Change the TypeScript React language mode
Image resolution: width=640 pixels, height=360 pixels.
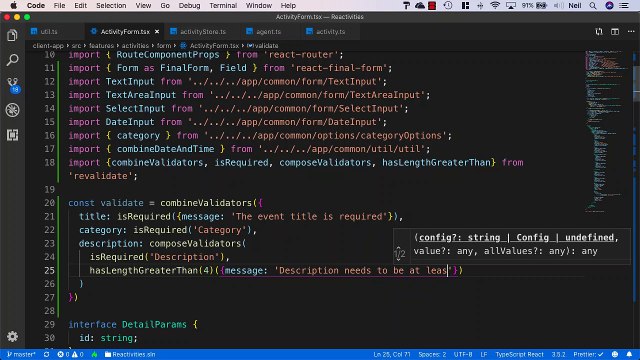(519, 354)
